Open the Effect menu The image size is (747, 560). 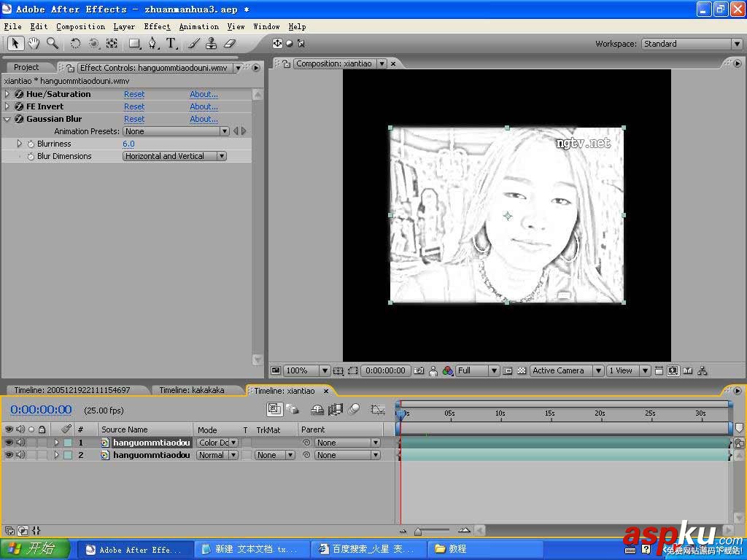point(158,27)
